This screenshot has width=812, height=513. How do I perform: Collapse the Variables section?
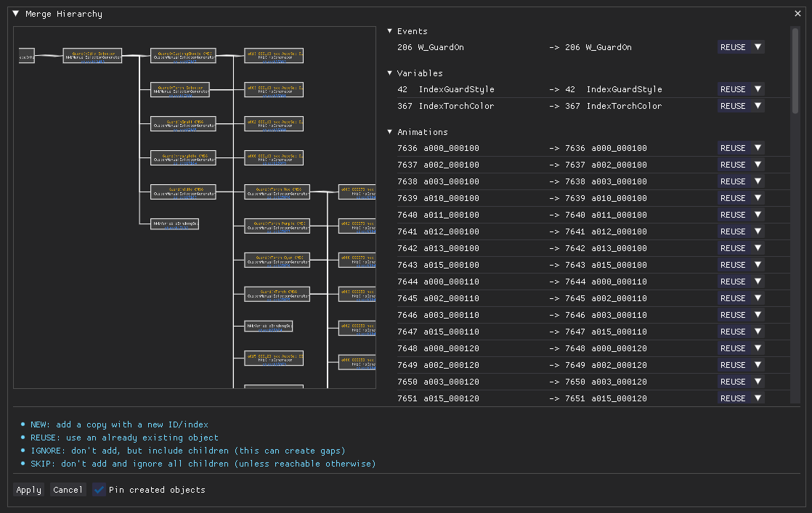click(x=390, y=73)
